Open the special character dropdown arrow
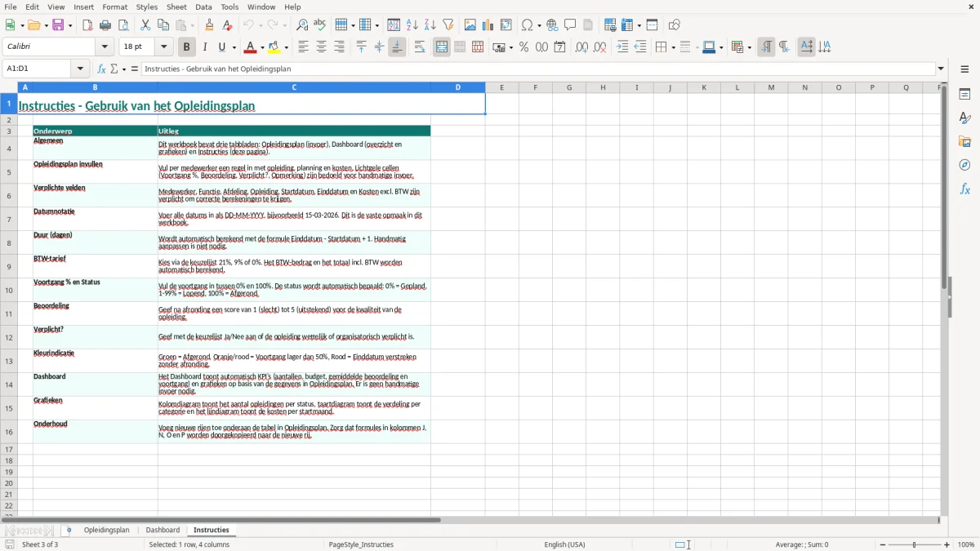 (538, 25)
